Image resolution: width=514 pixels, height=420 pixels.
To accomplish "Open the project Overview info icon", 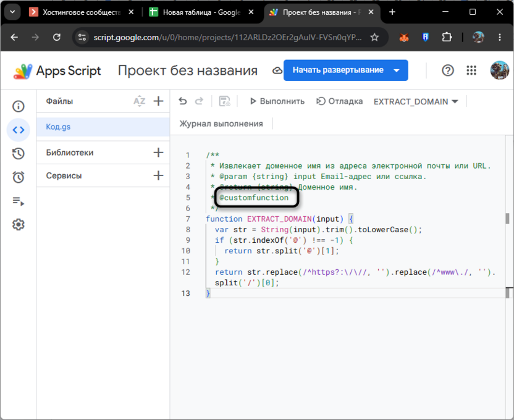I will (19, 106).
